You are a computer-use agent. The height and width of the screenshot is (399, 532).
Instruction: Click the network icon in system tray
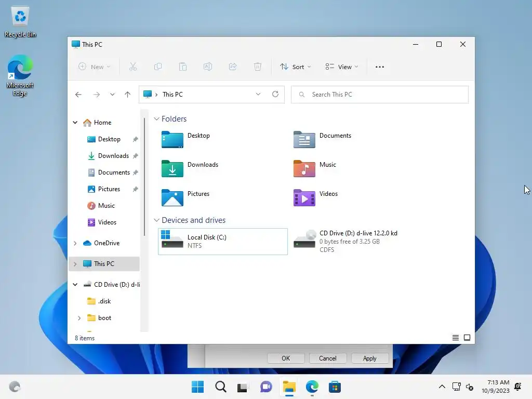coord(456,387)
